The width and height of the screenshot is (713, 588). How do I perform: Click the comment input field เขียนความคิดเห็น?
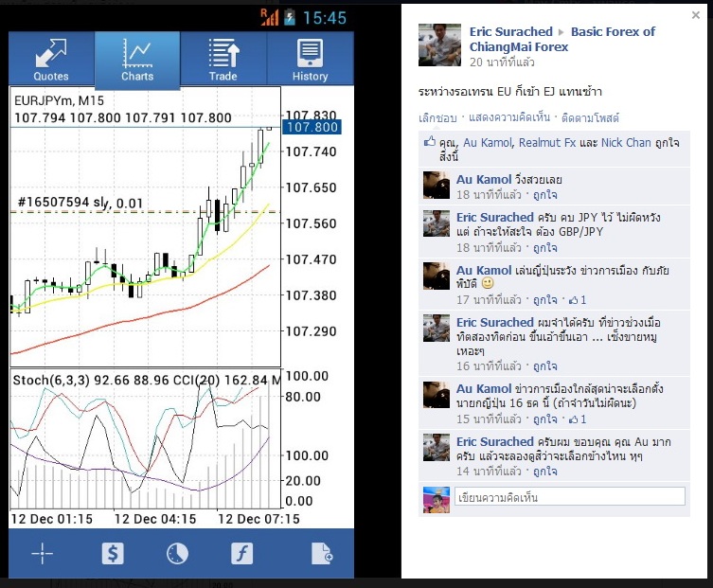point(570,496)
